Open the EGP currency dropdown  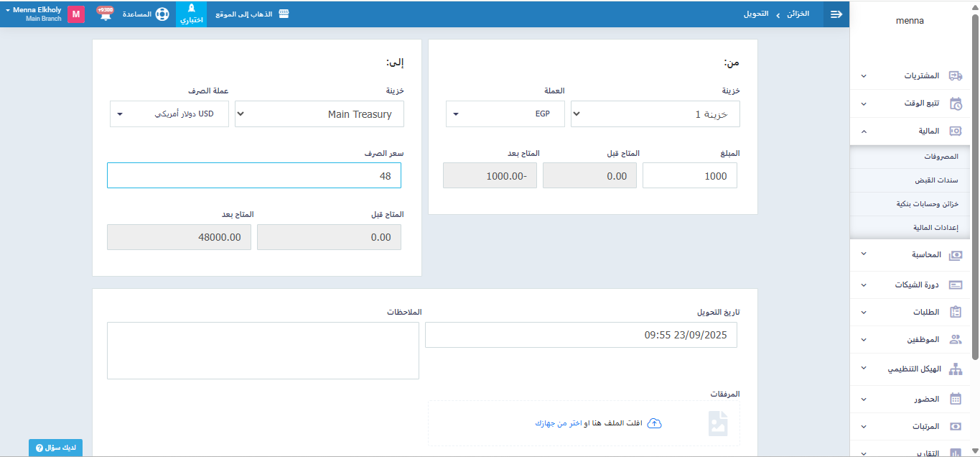(x=505, y=114)
